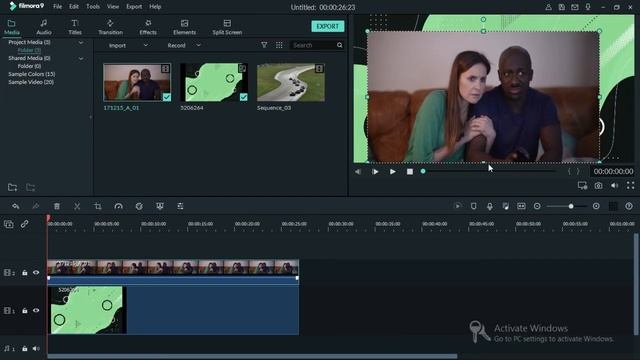Open the preview volume control
The height and width of the screenshot is (360, 640).
[614, 186]
